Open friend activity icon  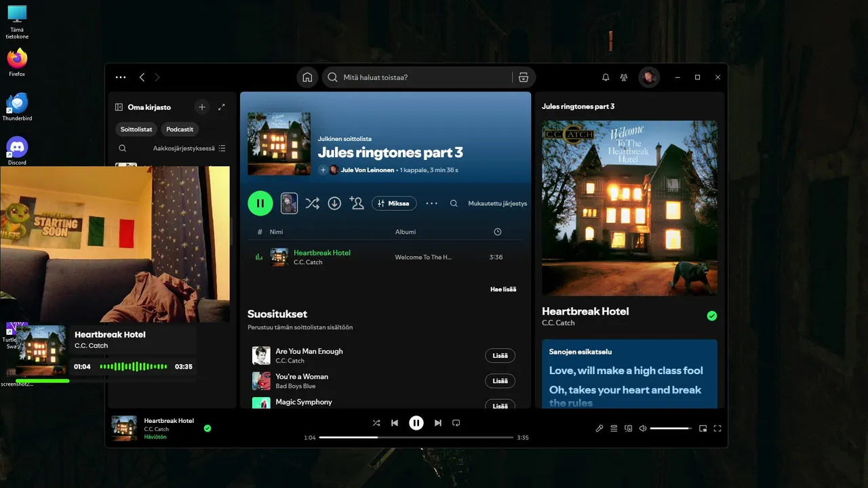624,77
